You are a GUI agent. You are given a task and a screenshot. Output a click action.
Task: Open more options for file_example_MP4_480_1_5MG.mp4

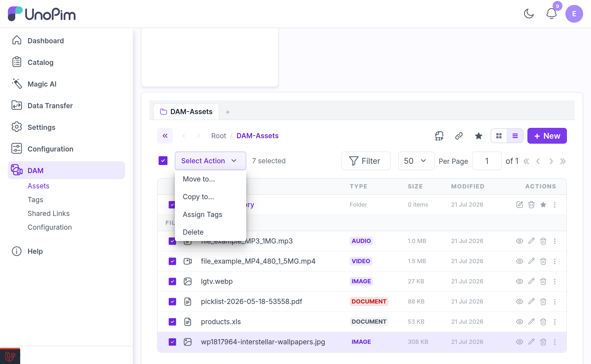pyautogui.click(x=555, y=261)
